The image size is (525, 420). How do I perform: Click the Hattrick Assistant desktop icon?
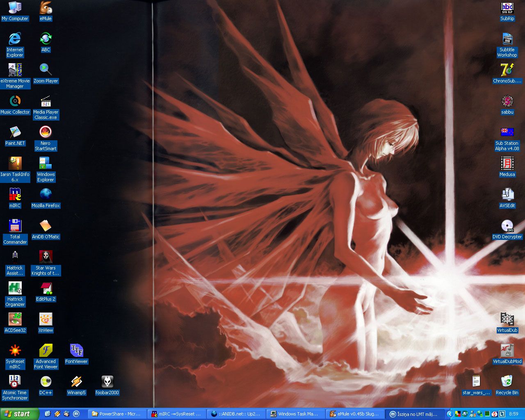15,263
